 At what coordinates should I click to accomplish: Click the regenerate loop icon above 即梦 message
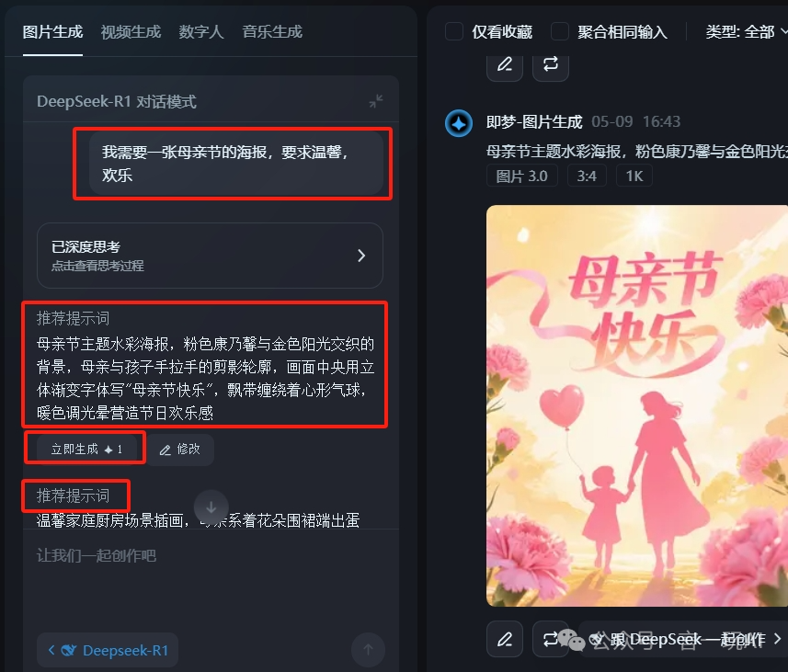[550, 64]
